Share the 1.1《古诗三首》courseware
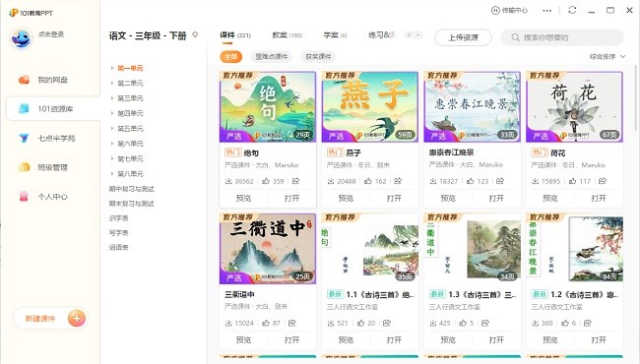 click(x=387, y=323)
